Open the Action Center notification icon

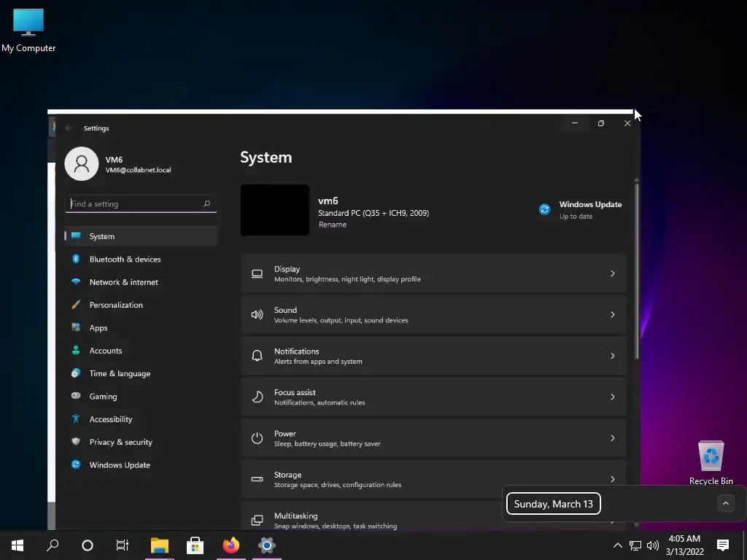click(723, 545)
